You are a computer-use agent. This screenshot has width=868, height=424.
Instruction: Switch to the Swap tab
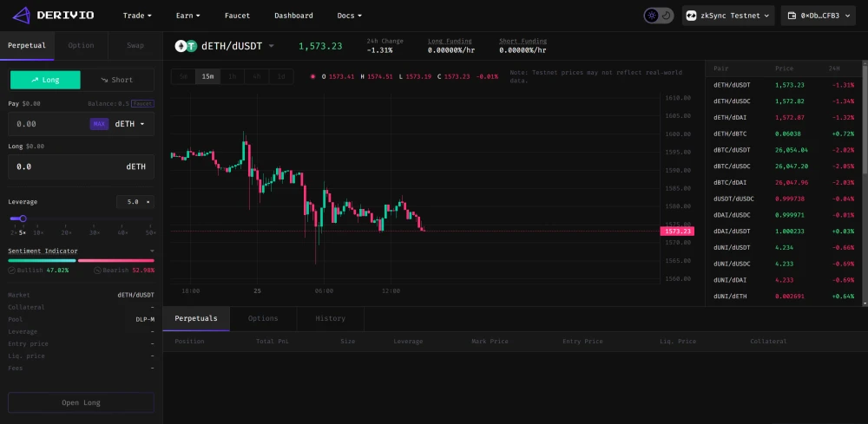pos(135,45)
